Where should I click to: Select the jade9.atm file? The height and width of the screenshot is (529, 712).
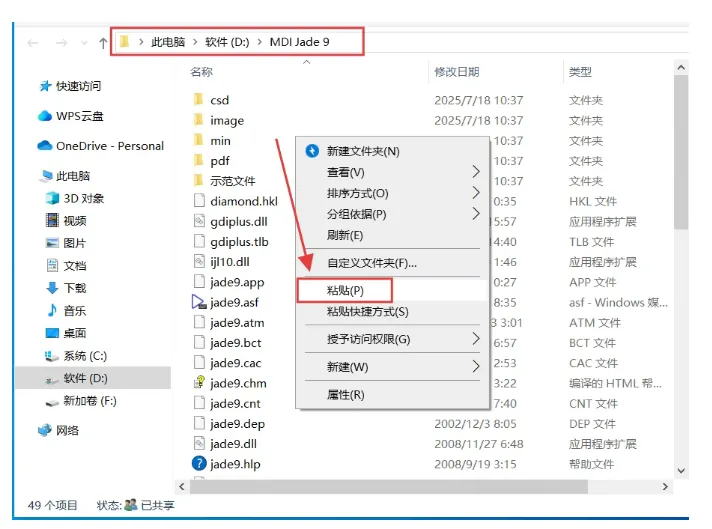click(237, 322)
